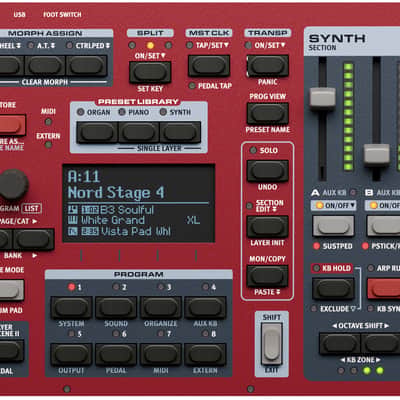Push the Octave Shift up button
Screen dimensions: 400x400
pyautogui.click(x=381, y=343)
